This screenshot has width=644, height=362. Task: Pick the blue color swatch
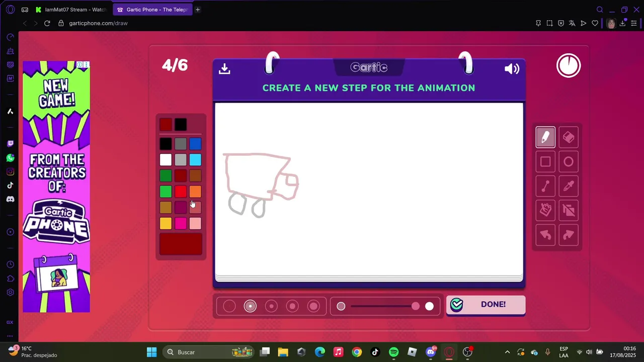[x=195, y=144]
